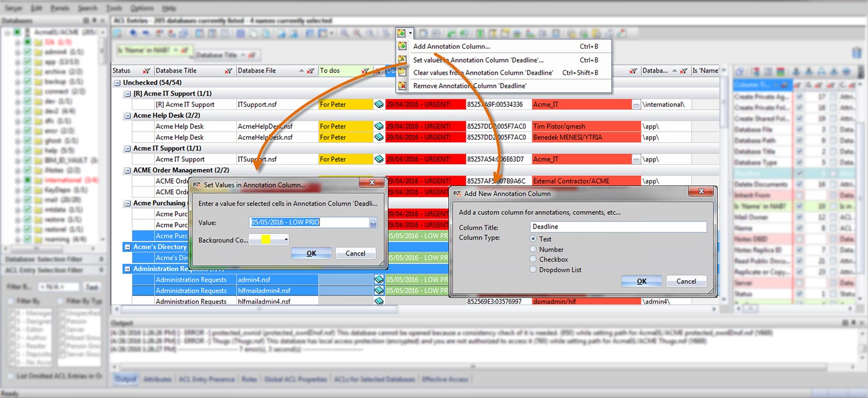Click the sort arrow in the Database File header

click(x=301, y=71)
